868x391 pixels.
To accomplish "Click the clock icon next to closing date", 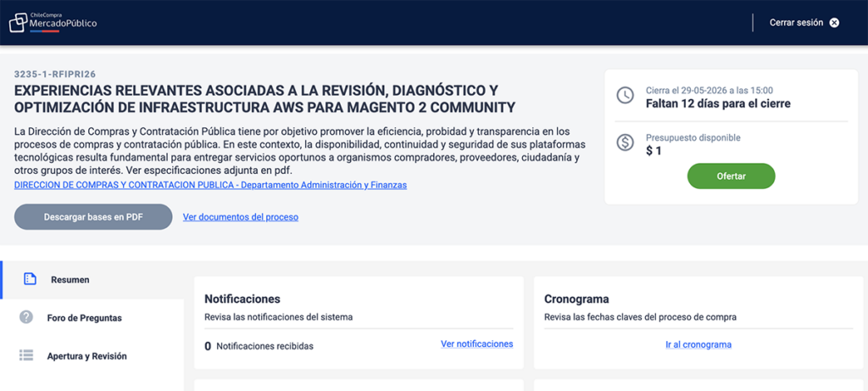I will (x=625, y=95).
